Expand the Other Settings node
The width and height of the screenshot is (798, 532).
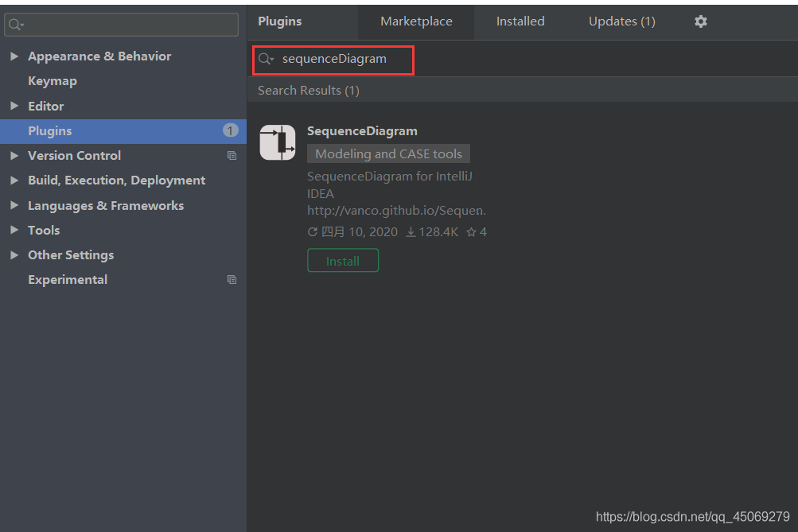coord(14,254)
